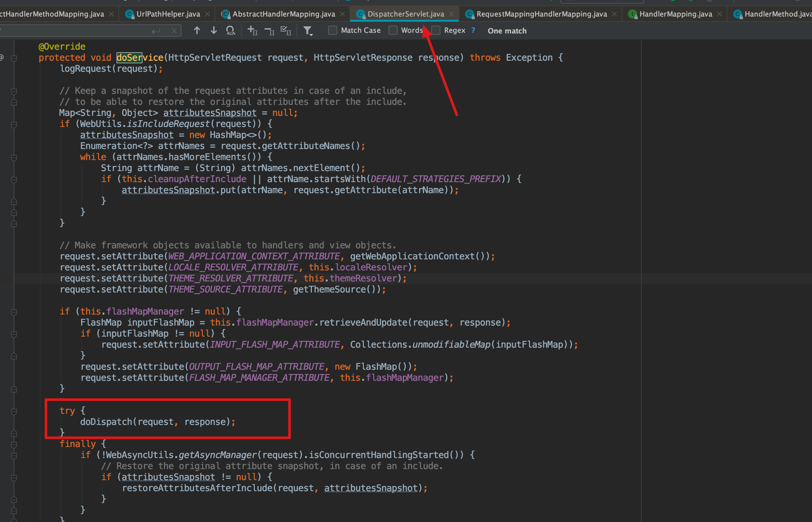Screen dimensions: 812x522
Task: Go to next search occurrence arrow
Action: [214, 31]
